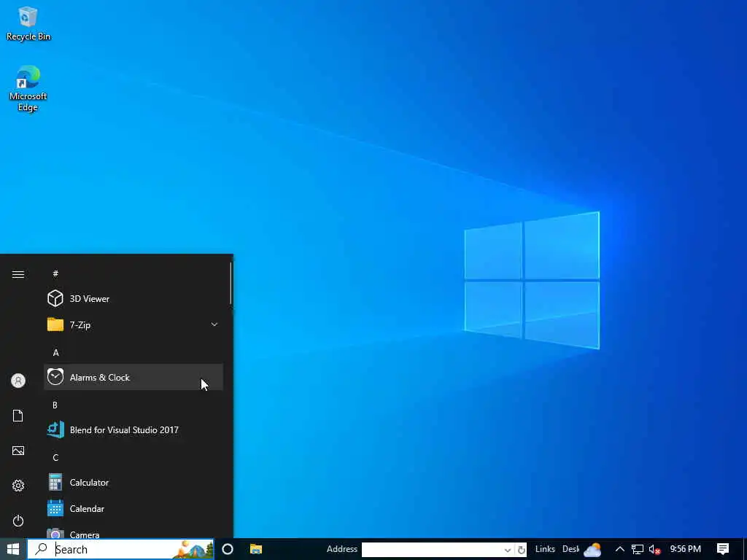Click the Start menu app list scrollbar

(231, 284)
